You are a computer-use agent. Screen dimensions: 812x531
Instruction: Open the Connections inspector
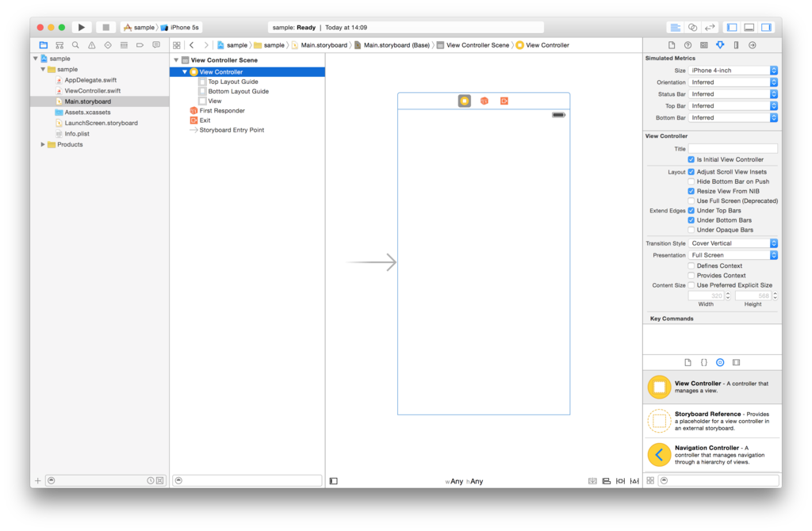(x=752, y=45)
